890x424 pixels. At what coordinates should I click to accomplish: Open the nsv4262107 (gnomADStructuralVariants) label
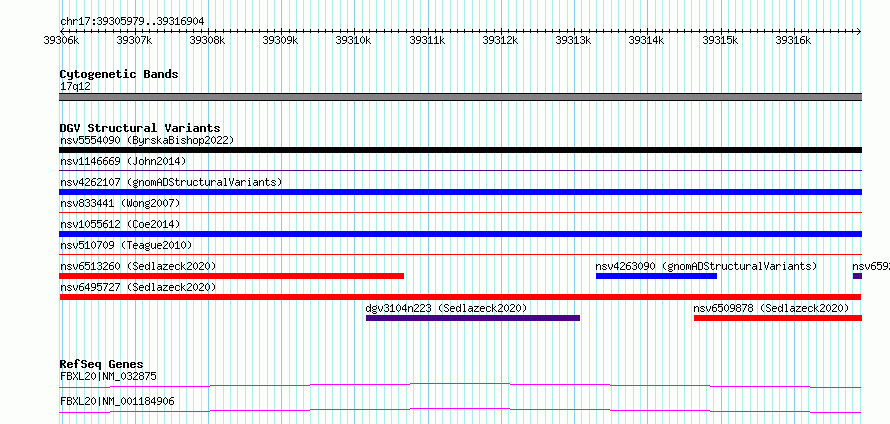click(171, 182)
